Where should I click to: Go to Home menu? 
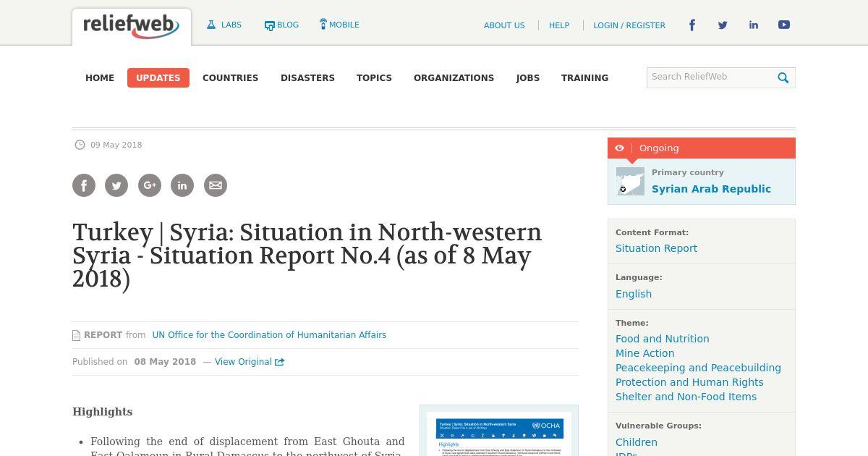pyautogui.click(x=100, y=78)
